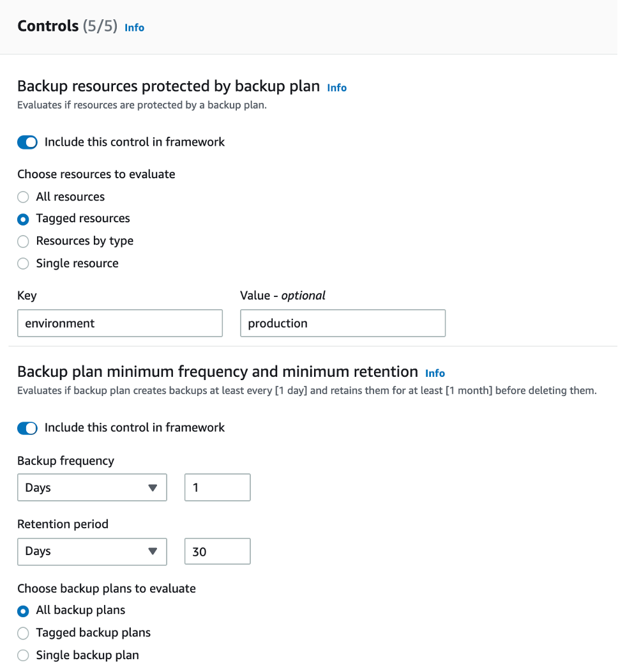The width and height of the screenshot is (618, 672).
Task: Choose Single resource evaluation
Action: 22,263
